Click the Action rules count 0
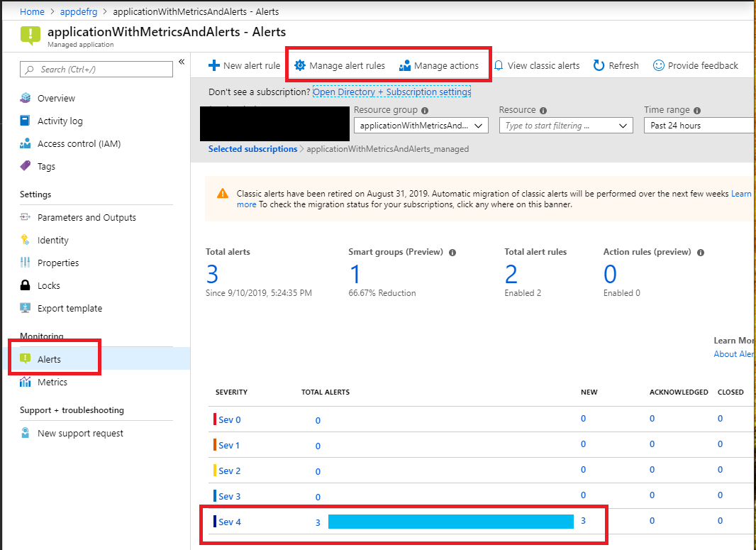The width and height of the screenshot is (756, 550). (x=610, y=274)
